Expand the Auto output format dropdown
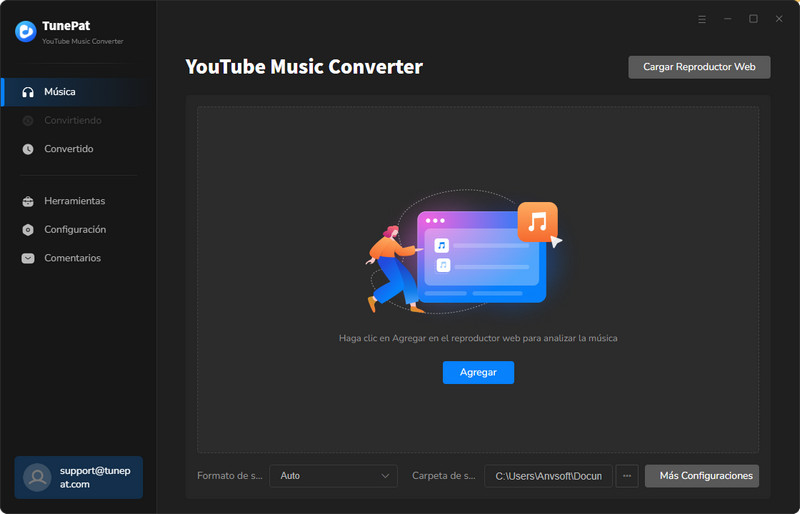Image resolution: width=800 pixels, height=514 pixels. click(333, 476)
